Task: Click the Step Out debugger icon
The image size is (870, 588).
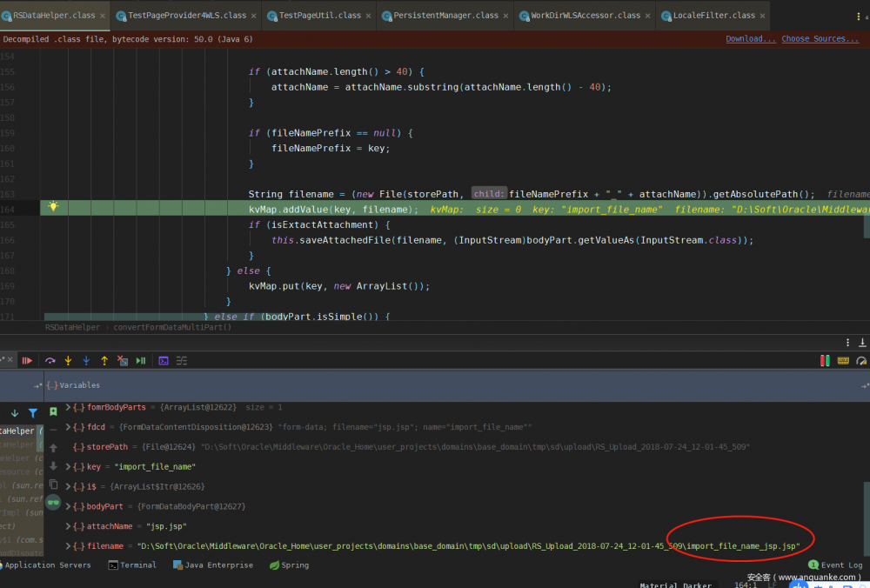Action: tap(104, 360)
